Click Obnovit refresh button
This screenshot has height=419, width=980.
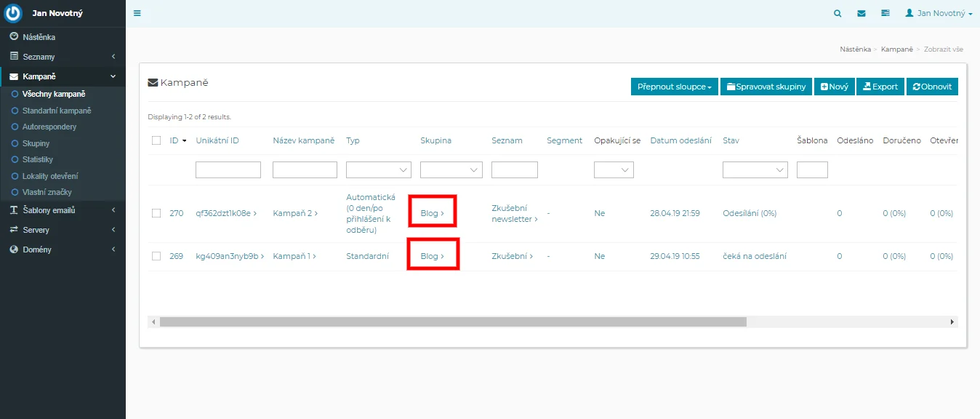coord(932,87)
